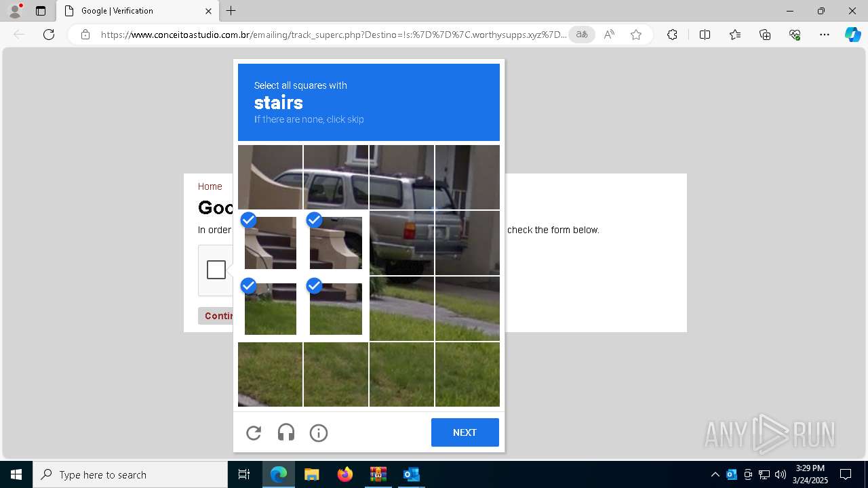Screen dimensions: 868x488
Task: View site information lock icon
Action: [x=85, y=35]
